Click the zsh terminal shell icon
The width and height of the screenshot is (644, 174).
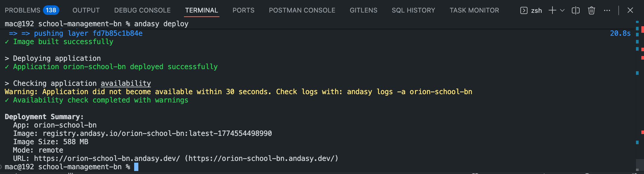coord(524,10)
